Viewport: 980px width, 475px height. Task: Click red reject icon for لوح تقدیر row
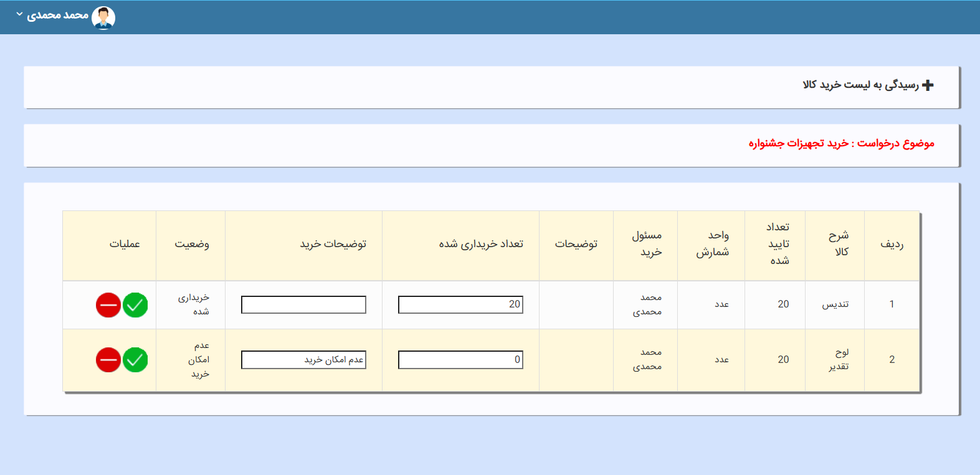point(108,360)
